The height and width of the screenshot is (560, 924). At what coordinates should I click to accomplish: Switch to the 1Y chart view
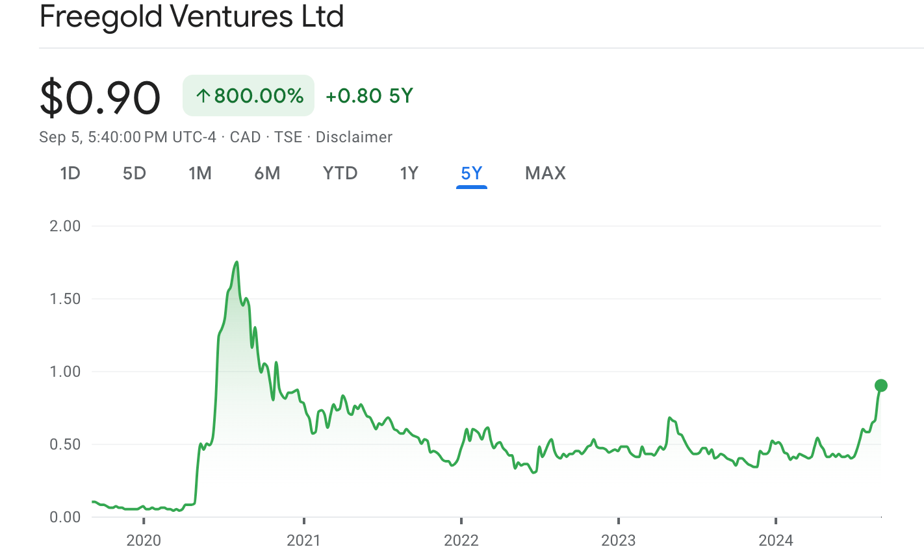(x=409, y=173)
